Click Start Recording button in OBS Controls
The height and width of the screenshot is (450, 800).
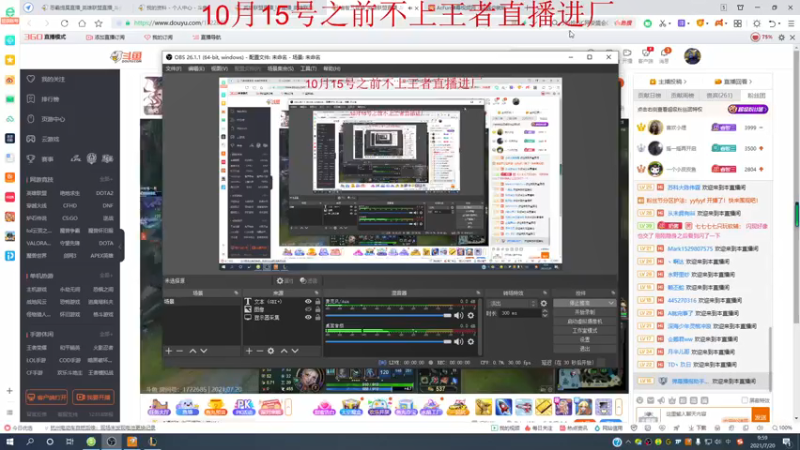pyautogui.click(x=585, y=312)
